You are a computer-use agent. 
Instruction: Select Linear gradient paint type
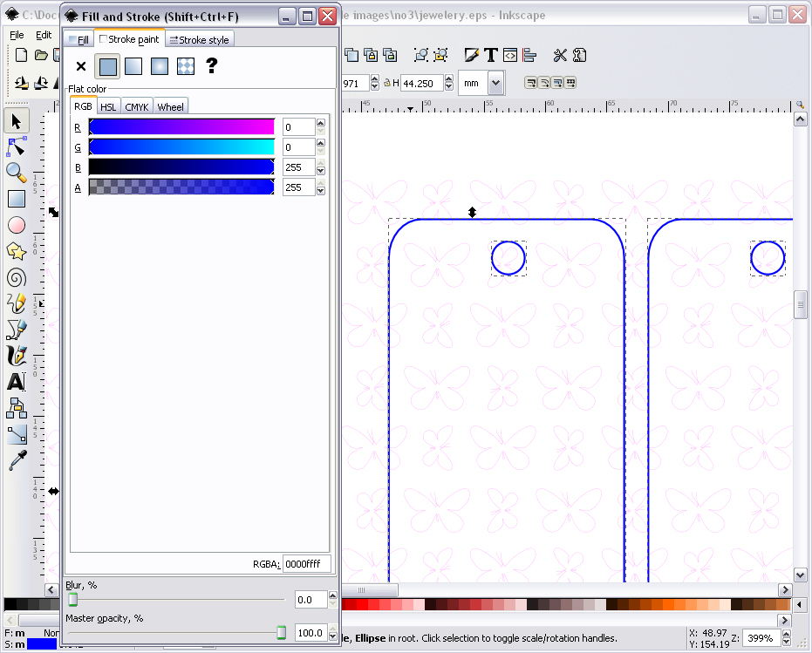(x=133, y=66)
